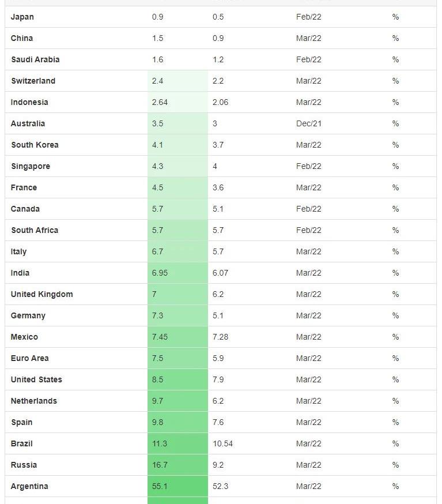Open the Euro Area link
This screenshot has width=442, height=504.
pyautogui.click(x=30, y=359)
